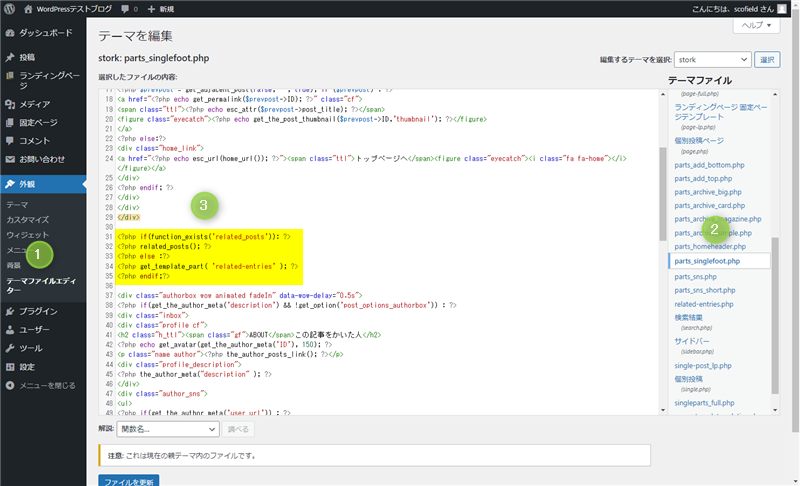
Task: Open parts_archive_card.php file
Action: (709, 206)
